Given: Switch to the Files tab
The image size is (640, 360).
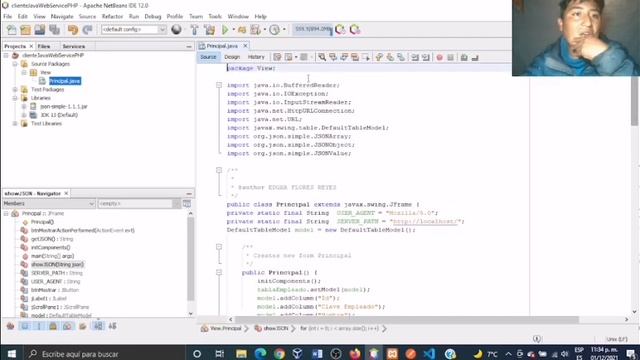Looking at the screenshot, I should pos(44,47).
